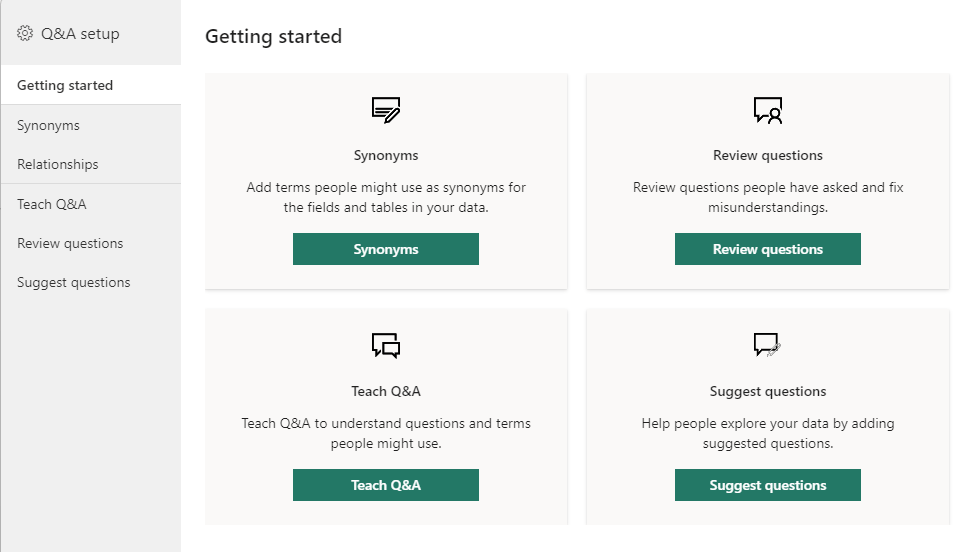Select Getting started in the left sidebar
Viewport: 963px width, 552px height.
[65, 86]
